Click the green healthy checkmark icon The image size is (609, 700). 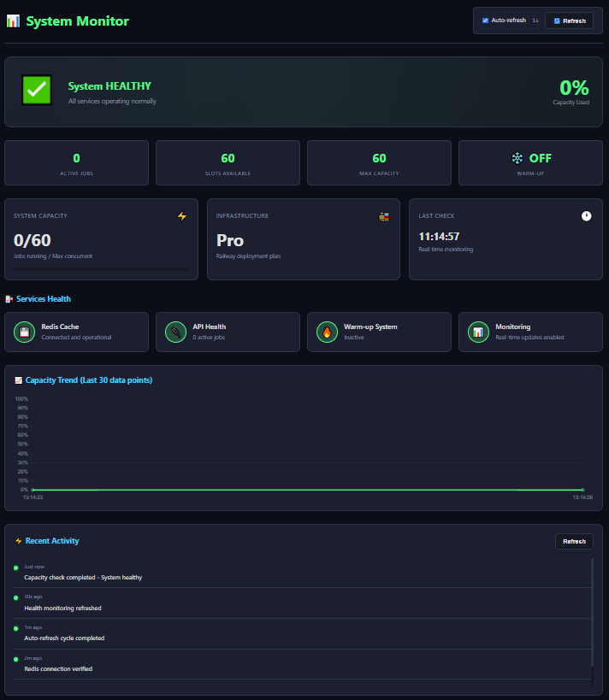pyautogui.click(x=37, y=90)
